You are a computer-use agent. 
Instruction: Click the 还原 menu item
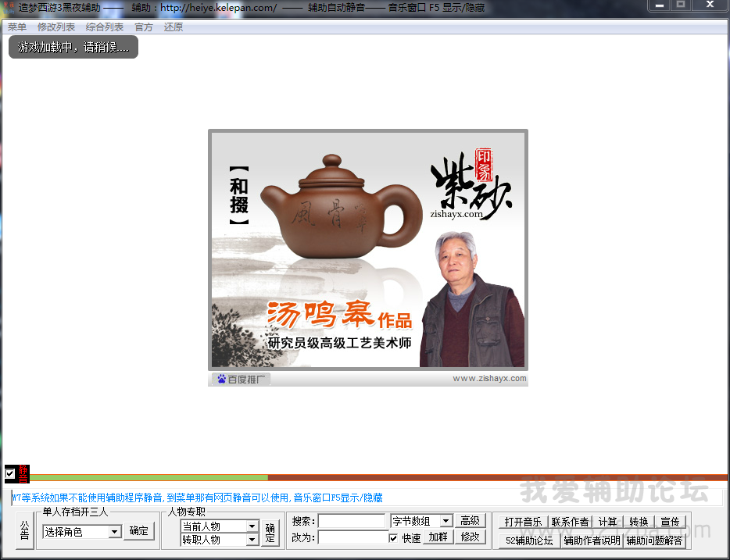pos(174,27)
